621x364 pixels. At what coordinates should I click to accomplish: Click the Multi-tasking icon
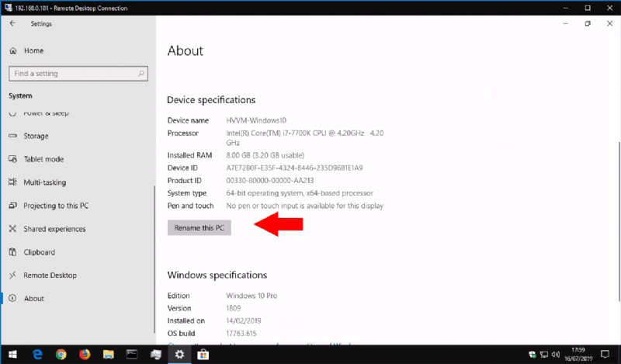[x=12, y=182]
